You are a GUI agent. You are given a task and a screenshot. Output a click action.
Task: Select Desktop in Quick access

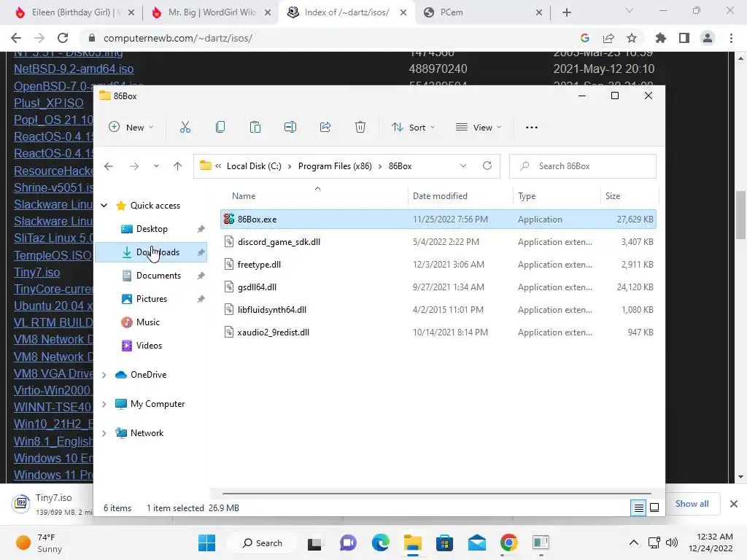tap(152, 229)
